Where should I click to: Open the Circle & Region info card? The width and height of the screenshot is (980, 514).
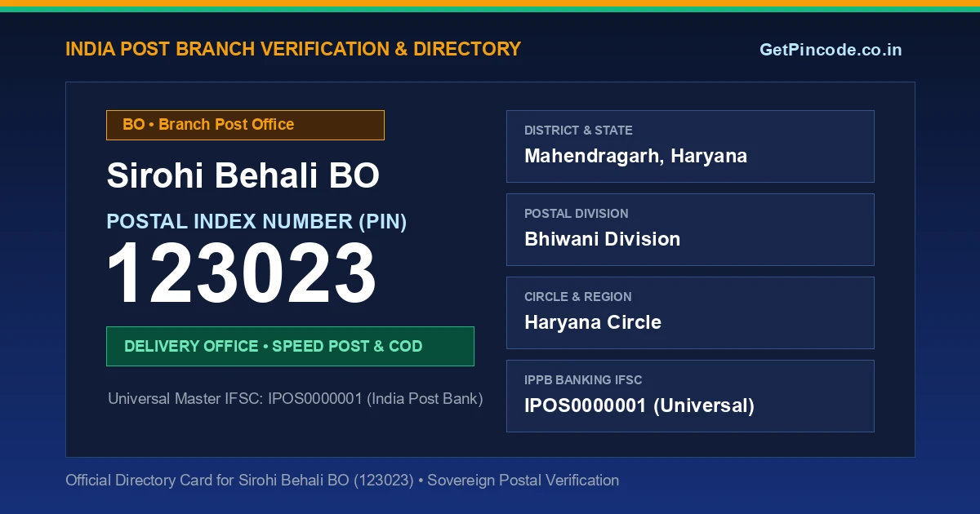coord(690,312)
